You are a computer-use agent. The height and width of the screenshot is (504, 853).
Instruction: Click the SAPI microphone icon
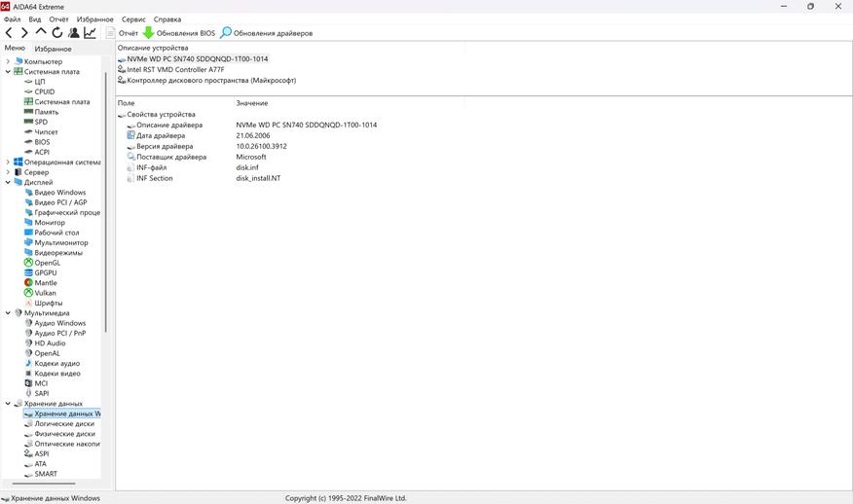tap(29, 393)
